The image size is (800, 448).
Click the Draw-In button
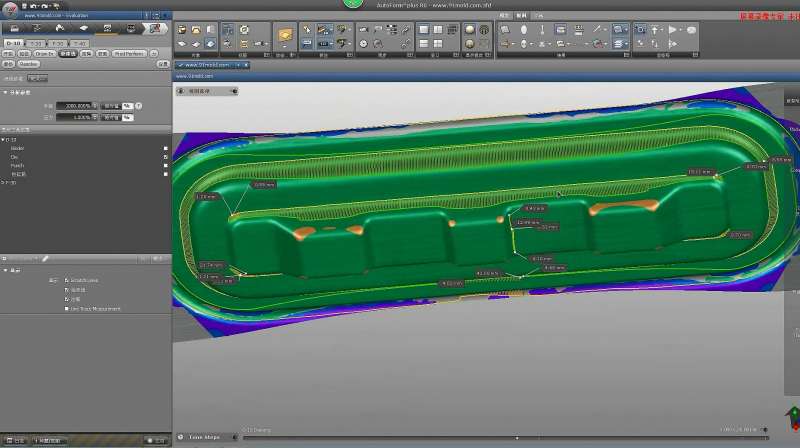[x=45, y=53]
